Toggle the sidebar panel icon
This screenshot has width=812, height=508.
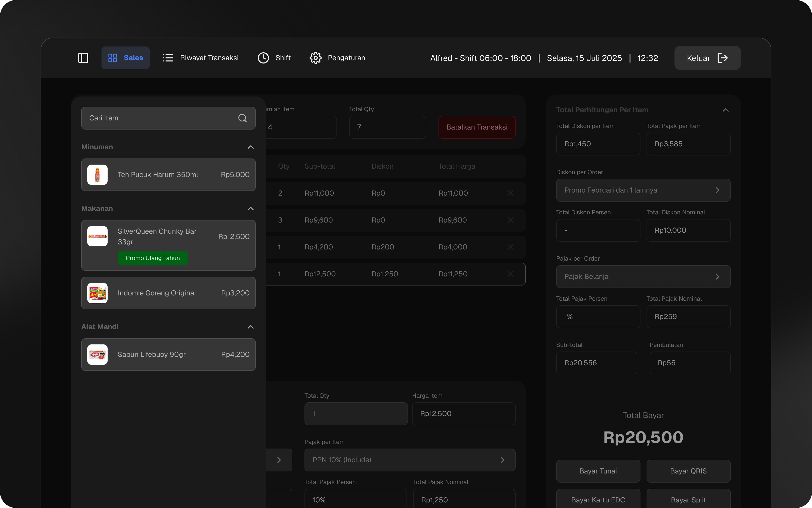pyautogui.click(x=83, y=58)
